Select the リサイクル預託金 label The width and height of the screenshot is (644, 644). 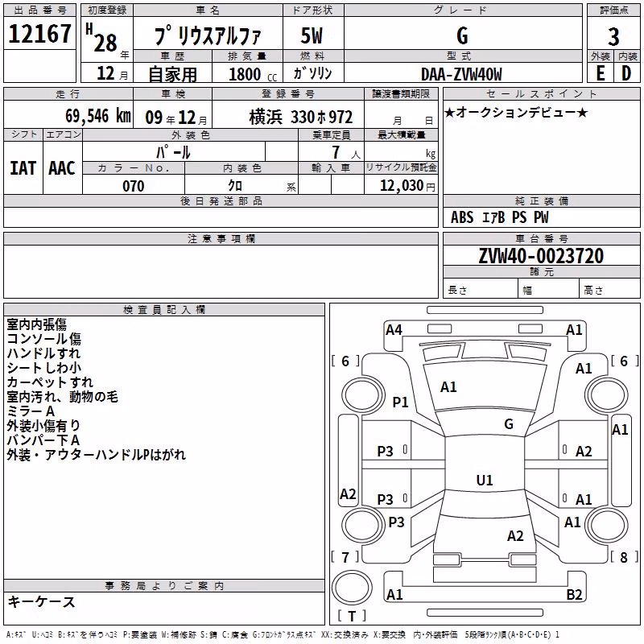coord(401,167)
